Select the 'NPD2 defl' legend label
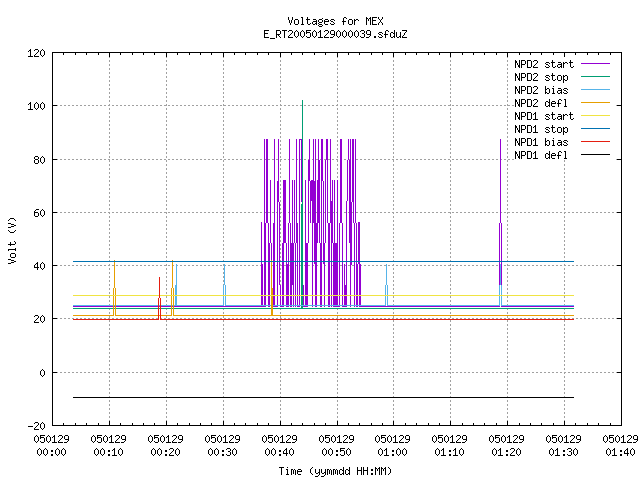Viewport: 640px width, 480px height. [x=541, y=103]
